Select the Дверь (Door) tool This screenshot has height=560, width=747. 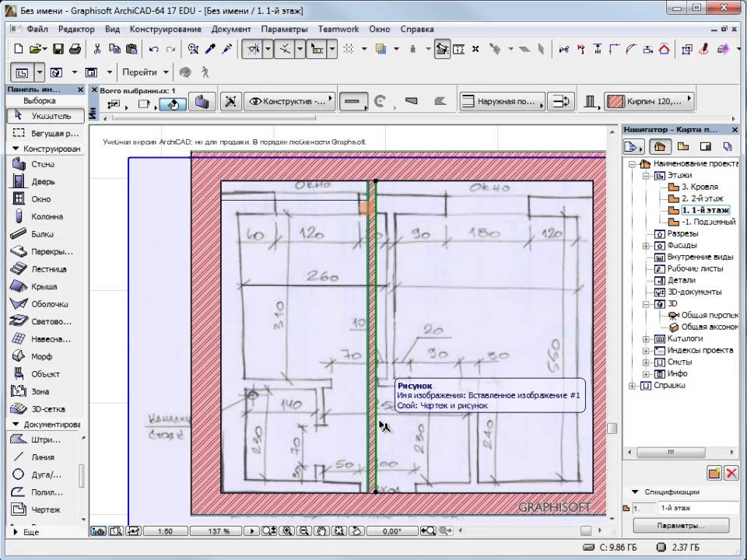click(43, 182)
